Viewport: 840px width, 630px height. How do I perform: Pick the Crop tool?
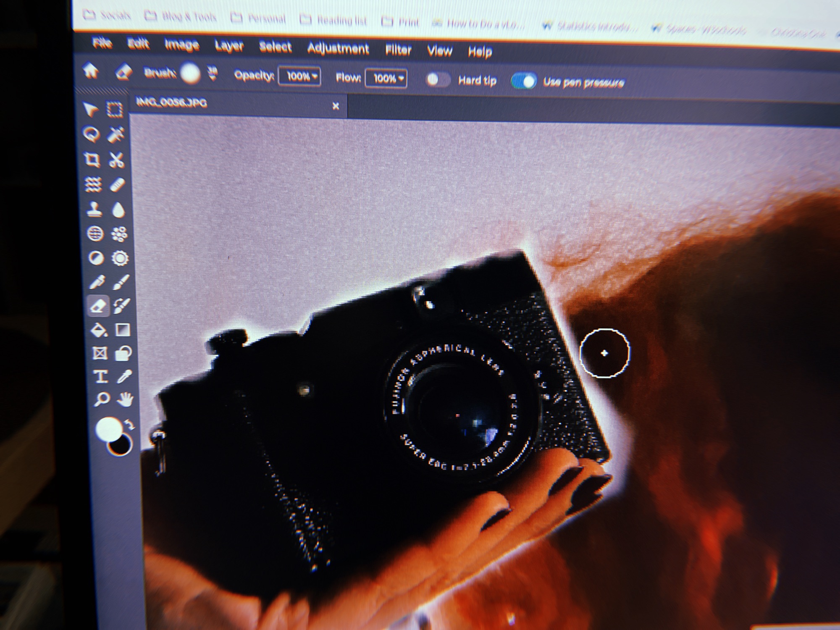(92, 160)
